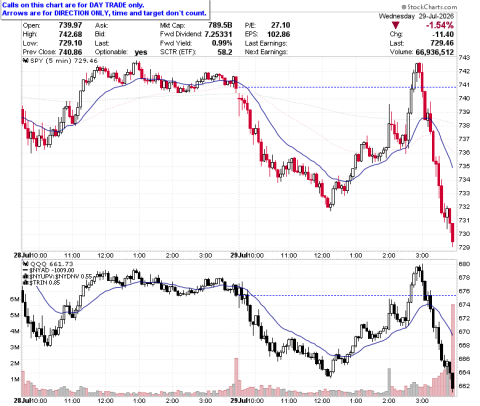Click the SPY (5 min) 729.46 chart label
Viewport: 480px width, 406px height.
point(64,61)
